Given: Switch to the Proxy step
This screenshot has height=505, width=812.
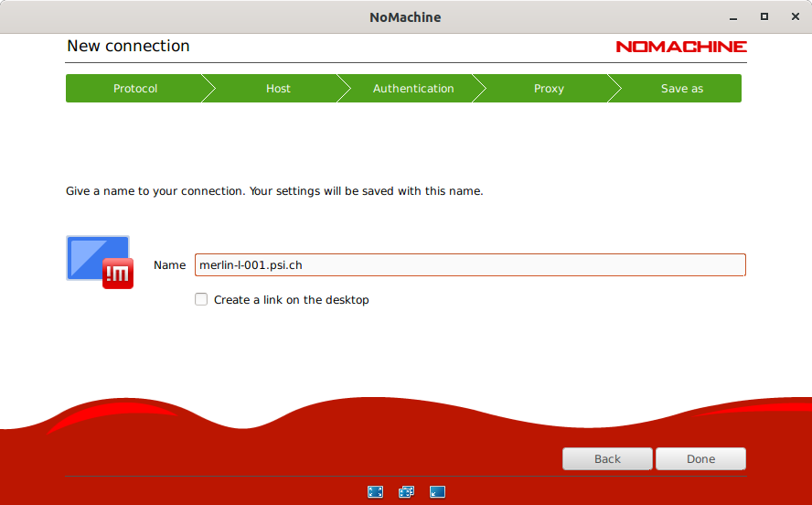Looking at the screenshot, I should (549, 89).
